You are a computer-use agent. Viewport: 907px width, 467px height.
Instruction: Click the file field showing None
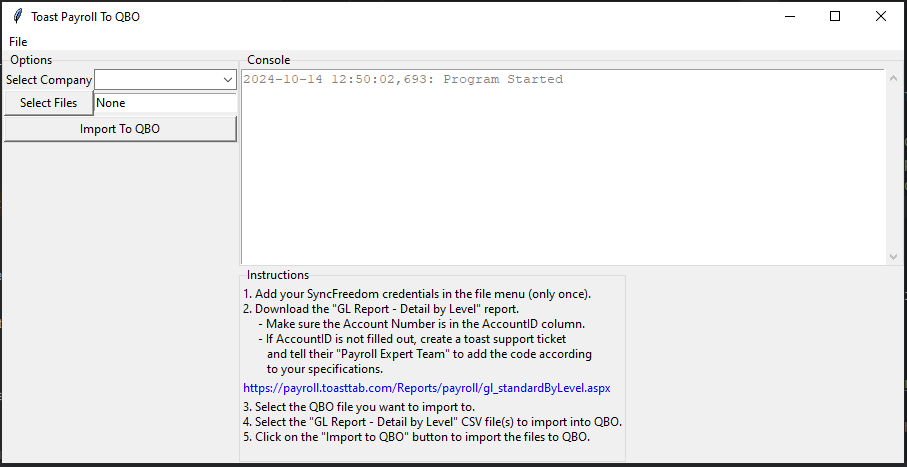coord(164,103)
